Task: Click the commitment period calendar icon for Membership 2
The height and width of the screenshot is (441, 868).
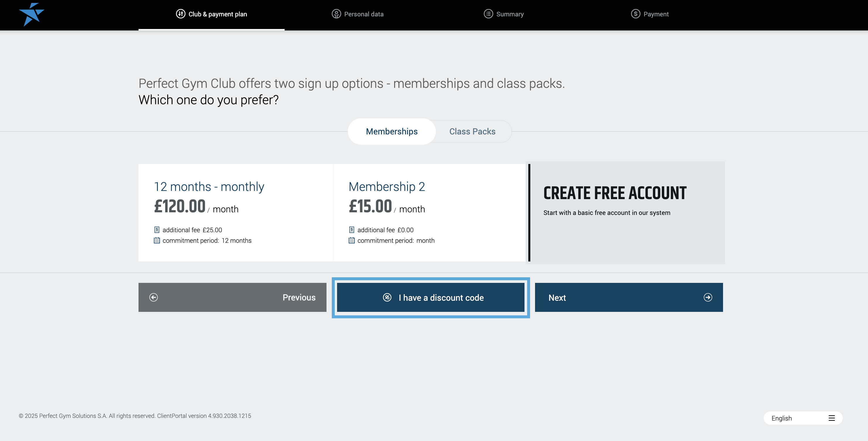Action: pos(351,240)
